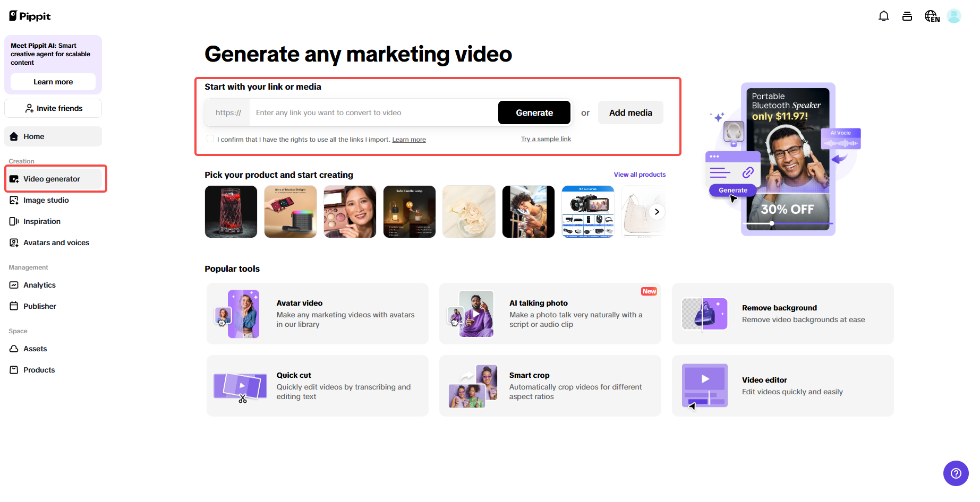The width and height of the screenshot is (980, 502).
Task: Click the Generate button
Action: coord(534,112)
